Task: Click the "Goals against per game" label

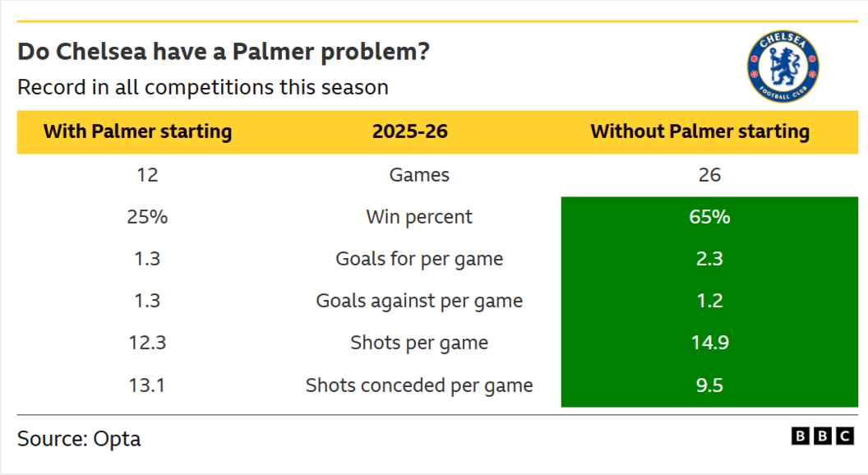Action: click(419, 301)
